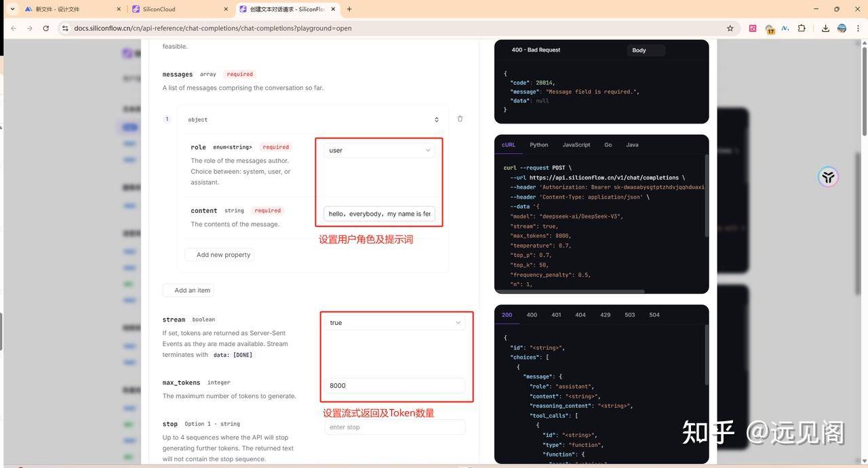
Task: Click the enter stop input field
Action: (395, 427)
